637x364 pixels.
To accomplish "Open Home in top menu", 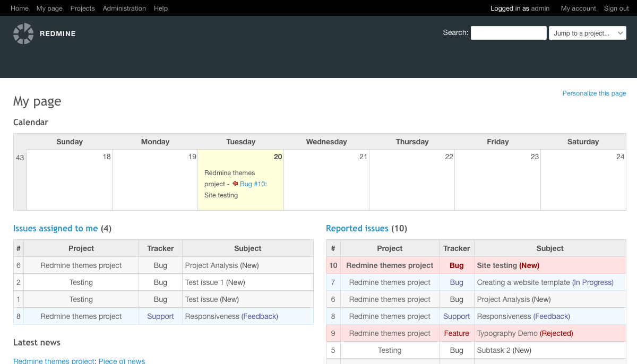I will point(20,8).
